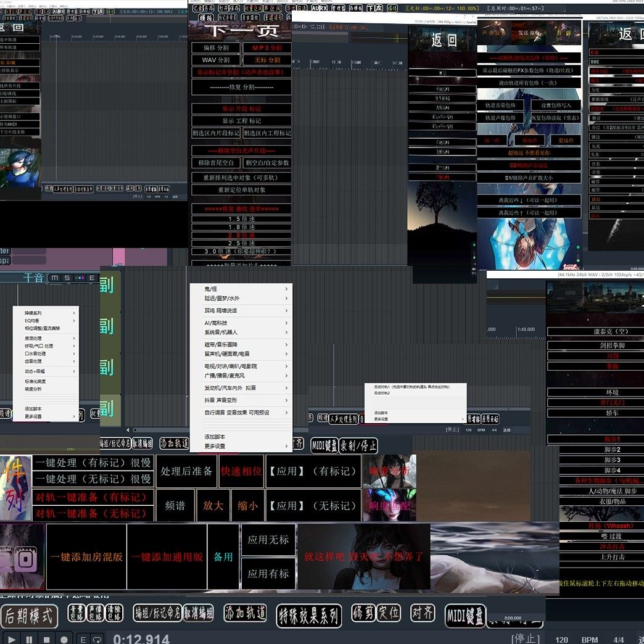Click the Stop square button in transport
Screen dimensions: 644x644
coord(46,640)
